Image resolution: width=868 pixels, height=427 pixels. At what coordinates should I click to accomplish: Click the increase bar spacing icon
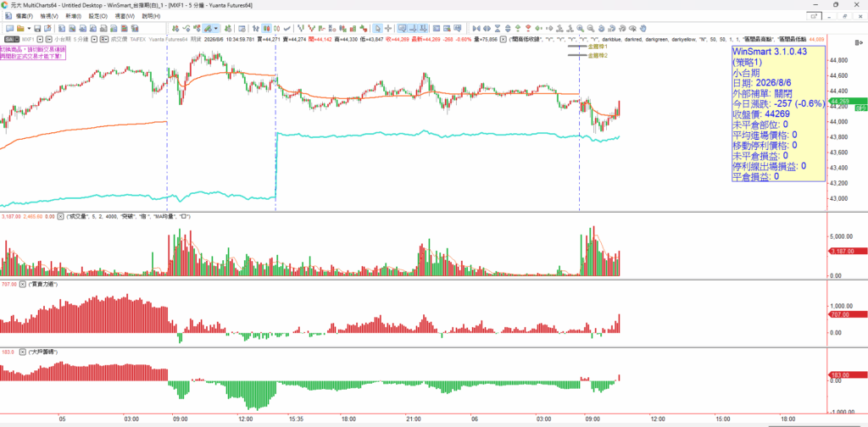click(x=486, y=28)
